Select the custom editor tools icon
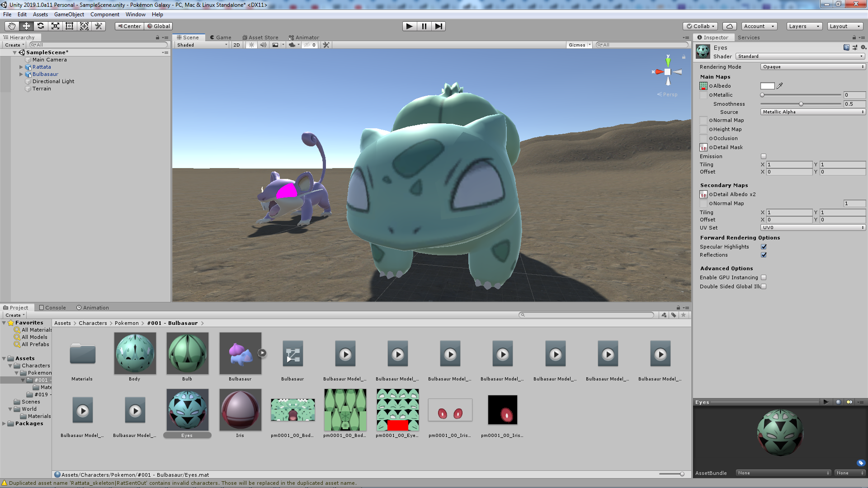The height and width of the screenshot is (488, 868). pos(99,26)
